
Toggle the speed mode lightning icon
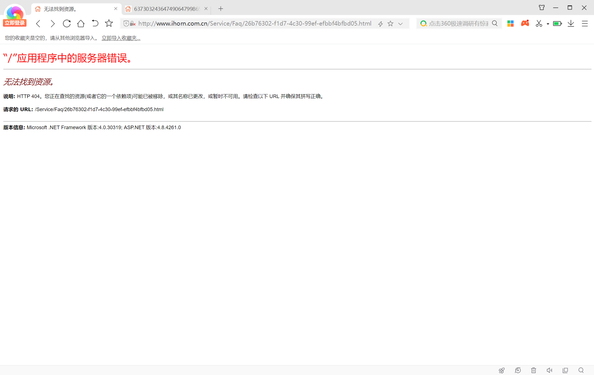(x=380, y=23)
